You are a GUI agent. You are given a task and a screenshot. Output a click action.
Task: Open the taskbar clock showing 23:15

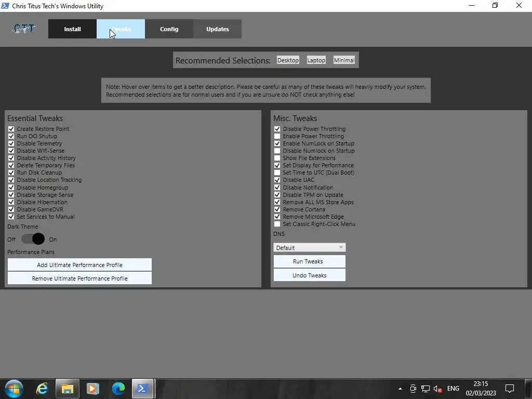[x=481, y=389]
